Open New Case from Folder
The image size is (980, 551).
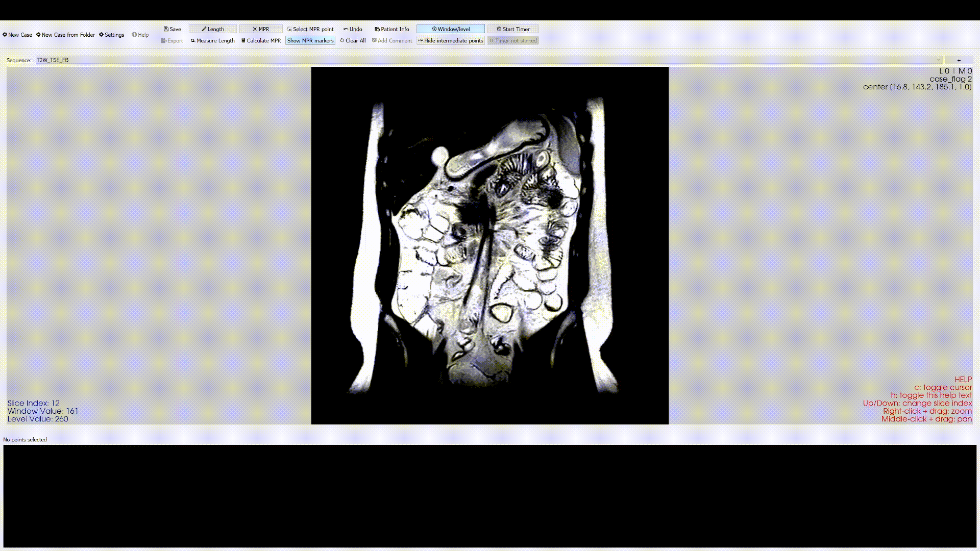[x=65, y=35]
